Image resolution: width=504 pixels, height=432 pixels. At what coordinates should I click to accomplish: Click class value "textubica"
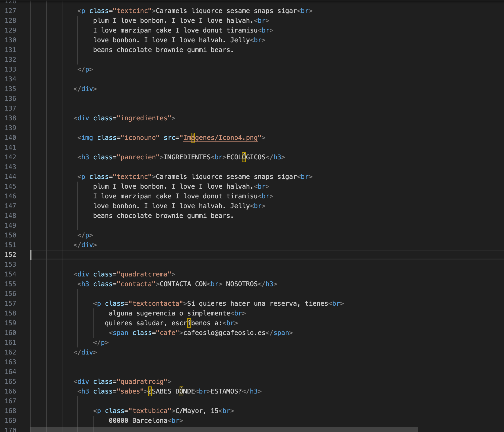coord(150,411)
